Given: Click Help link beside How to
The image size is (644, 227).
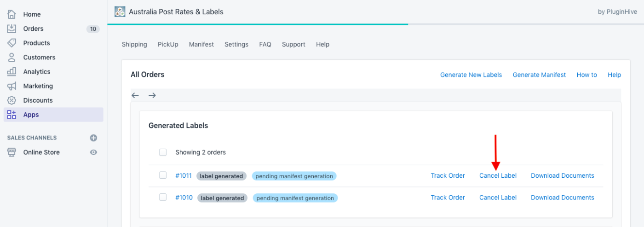Looking at the screenshot, I should [614, 75].
